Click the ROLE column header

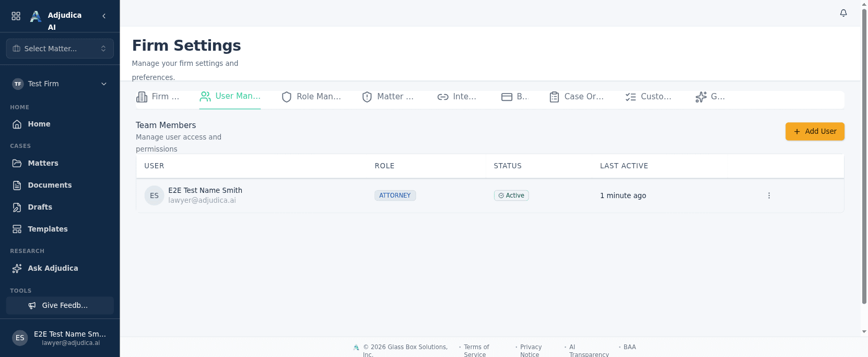(384, 166)
